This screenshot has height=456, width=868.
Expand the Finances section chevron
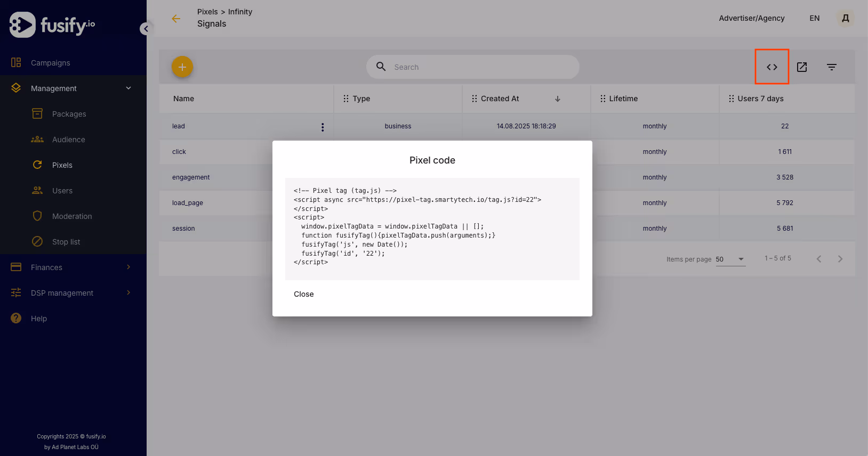[128, 267]
